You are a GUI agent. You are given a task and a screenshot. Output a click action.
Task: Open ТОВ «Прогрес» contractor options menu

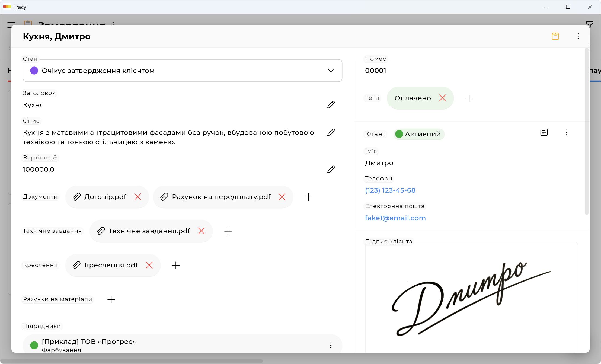tap(331, 345)
